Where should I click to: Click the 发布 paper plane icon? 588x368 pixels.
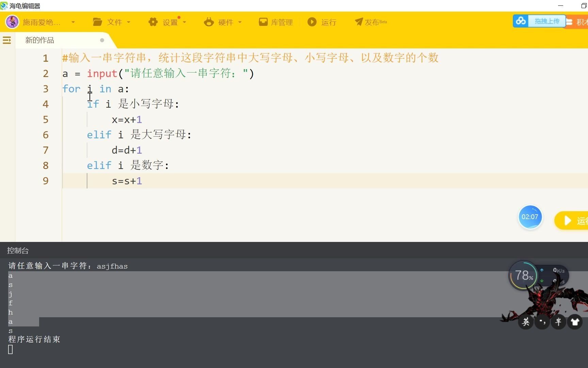[x=359, y=22]
